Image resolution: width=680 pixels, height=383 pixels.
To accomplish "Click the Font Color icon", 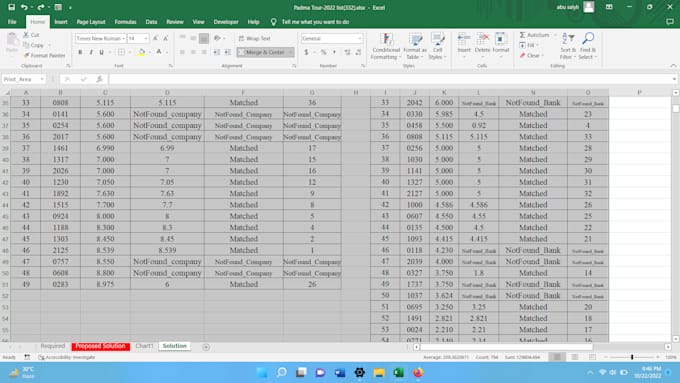I will point(159,52).
